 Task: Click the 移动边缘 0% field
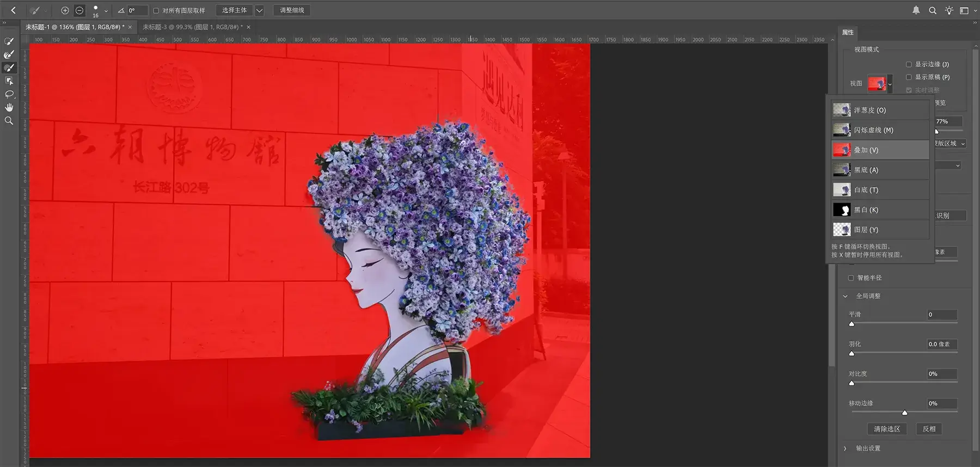(x=942, y=404)
